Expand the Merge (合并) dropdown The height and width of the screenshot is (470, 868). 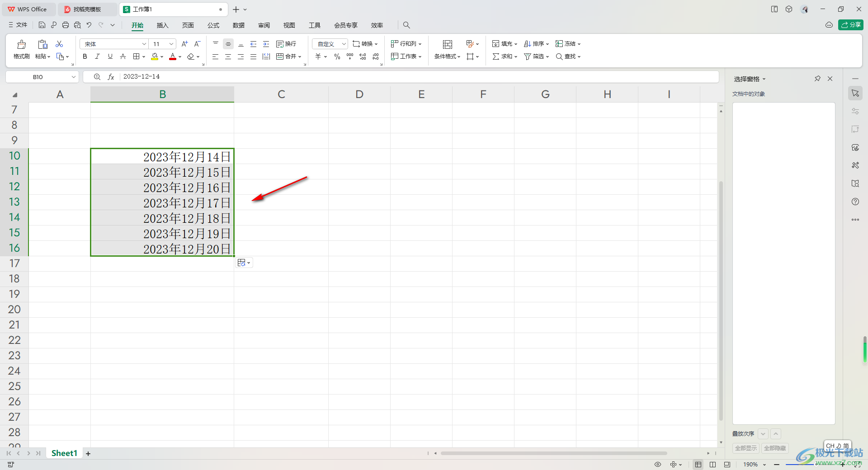click(x=300, y=56)
